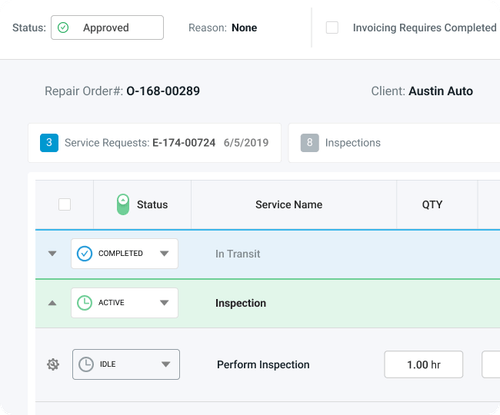Click the blue 3 count badge
This screenshot has width=500, height=415.
coord(49,143)
